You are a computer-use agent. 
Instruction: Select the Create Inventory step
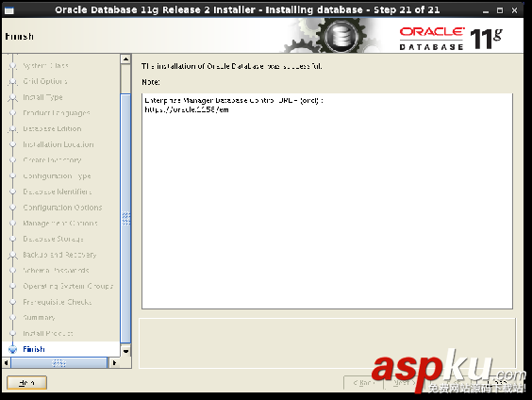pos(52,159)
